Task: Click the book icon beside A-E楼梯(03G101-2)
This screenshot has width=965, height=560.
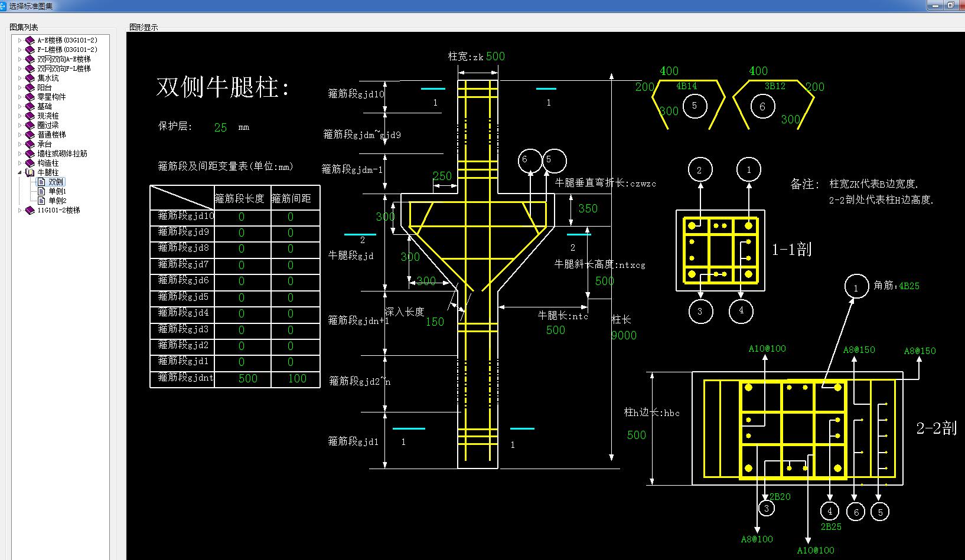Action: click(x=30, y=40)
